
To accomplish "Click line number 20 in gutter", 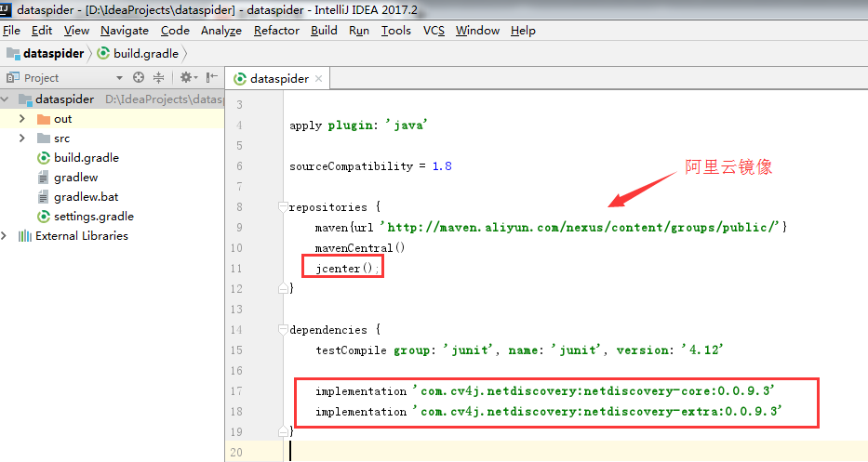I will (236, 452).
